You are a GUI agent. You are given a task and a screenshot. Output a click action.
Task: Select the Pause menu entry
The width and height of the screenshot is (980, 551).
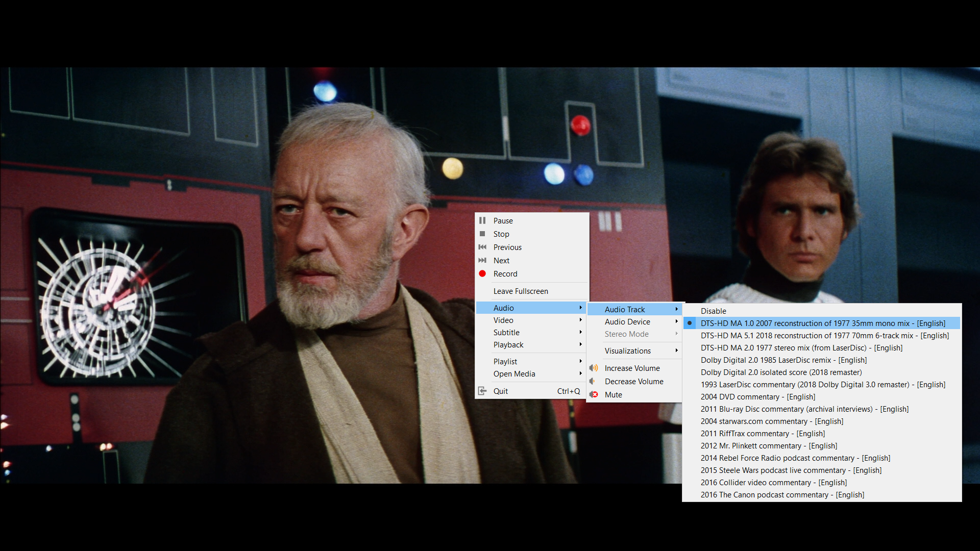tap(532, 220)
